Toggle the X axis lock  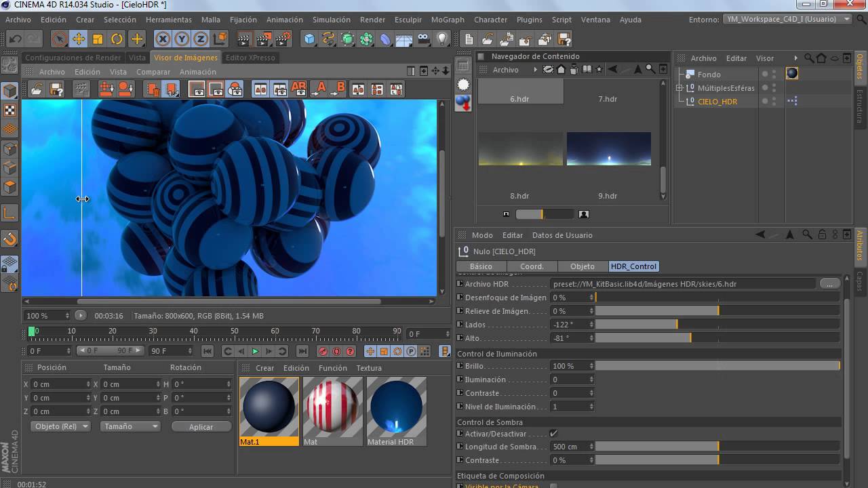[x=163, y=39]
